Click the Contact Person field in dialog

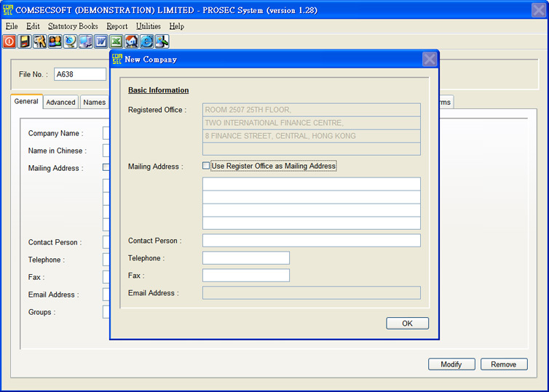pos(311,241)
